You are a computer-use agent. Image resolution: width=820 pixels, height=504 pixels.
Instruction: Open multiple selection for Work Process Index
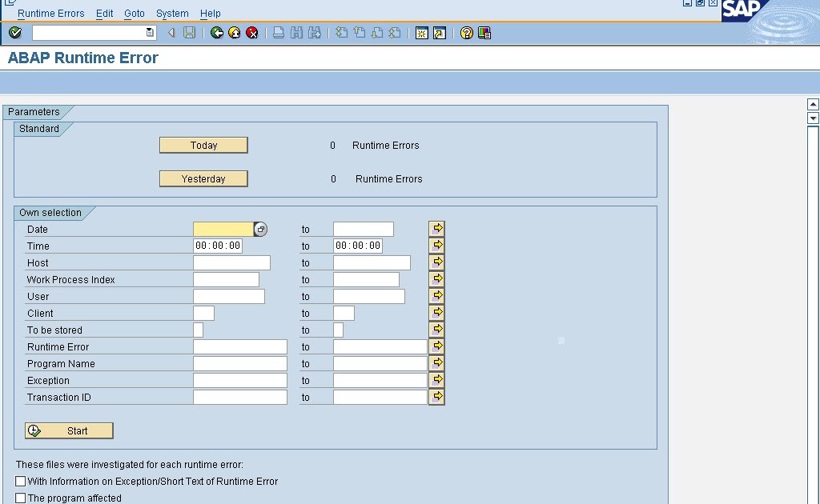(436, 278)
